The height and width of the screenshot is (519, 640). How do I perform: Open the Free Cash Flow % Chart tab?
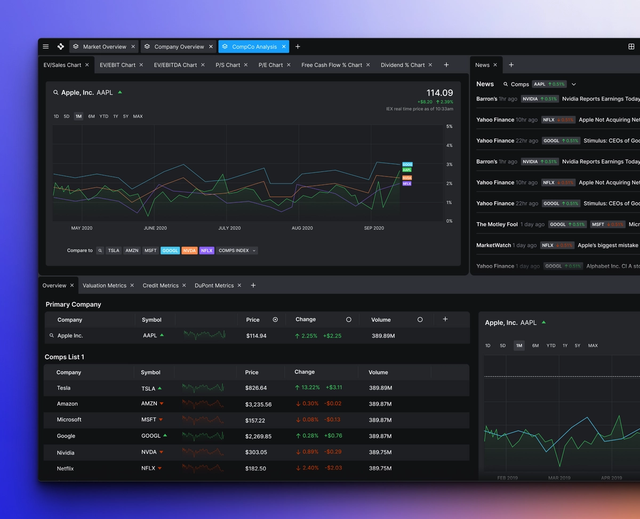coord(331,65)
